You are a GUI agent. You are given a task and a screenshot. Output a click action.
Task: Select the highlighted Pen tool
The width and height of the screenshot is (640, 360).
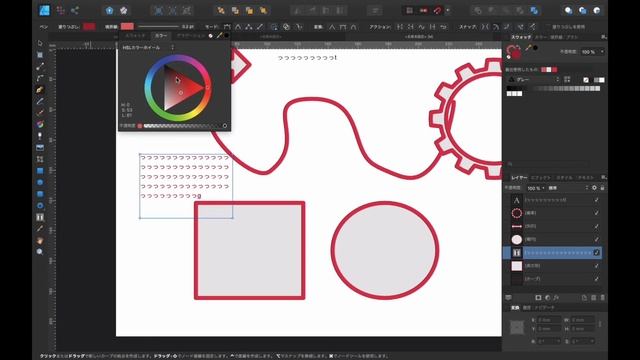tap(40, 90)
